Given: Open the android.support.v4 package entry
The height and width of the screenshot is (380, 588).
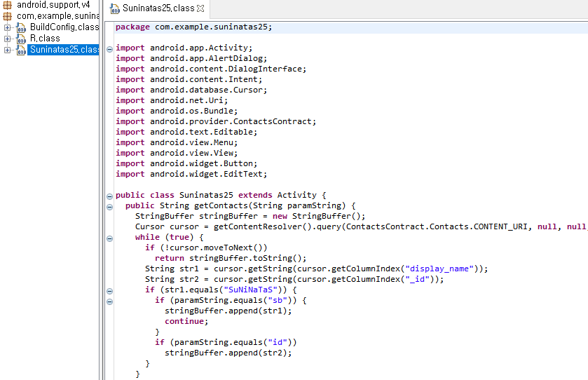Looking at the screenshot, I should (x=53, y=5).
